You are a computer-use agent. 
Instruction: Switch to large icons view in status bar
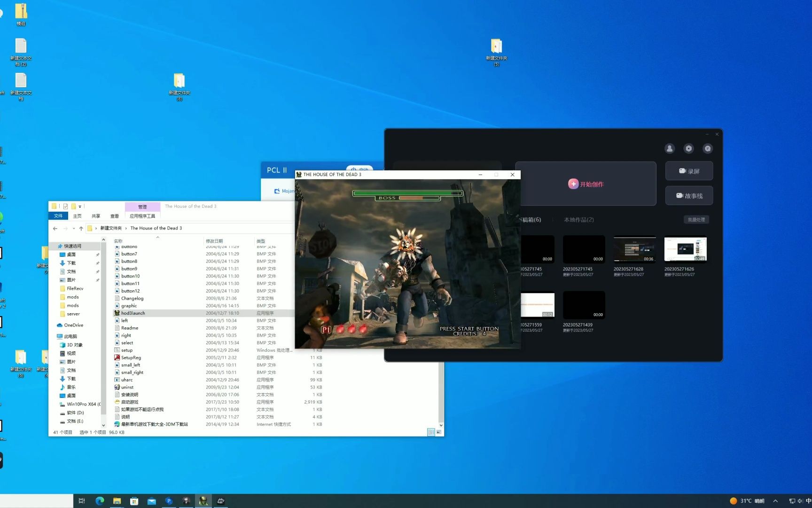[x=439, y=432]
